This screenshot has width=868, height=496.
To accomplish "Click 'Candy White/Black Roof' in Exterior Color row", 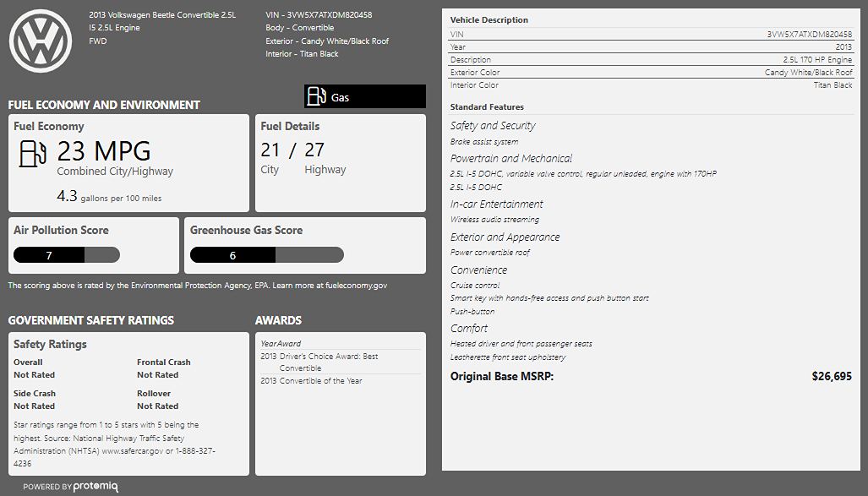I will click(809, 73).
